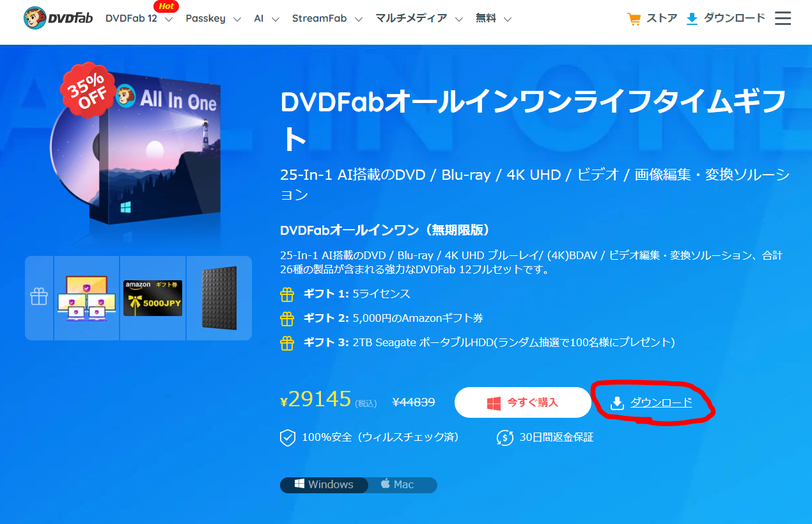This screenshot has width=812, height=524.
Task: Click 100%安全(ウィルスチェック済) text
Action: [380, 438]
